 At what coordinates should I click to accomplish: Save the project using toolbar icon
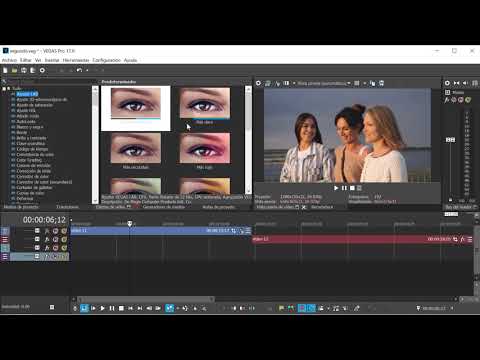click(24, 70)
